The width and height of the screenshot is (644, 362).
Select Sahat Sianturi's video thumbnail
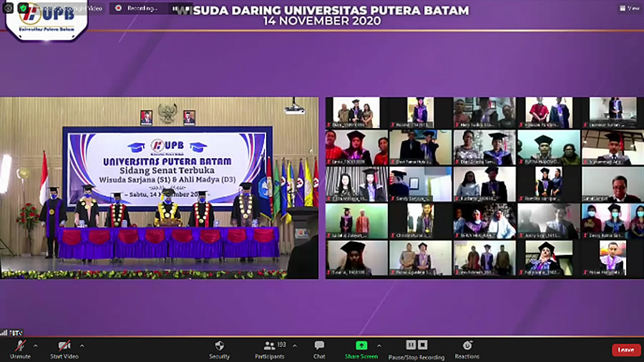[610, 185]
